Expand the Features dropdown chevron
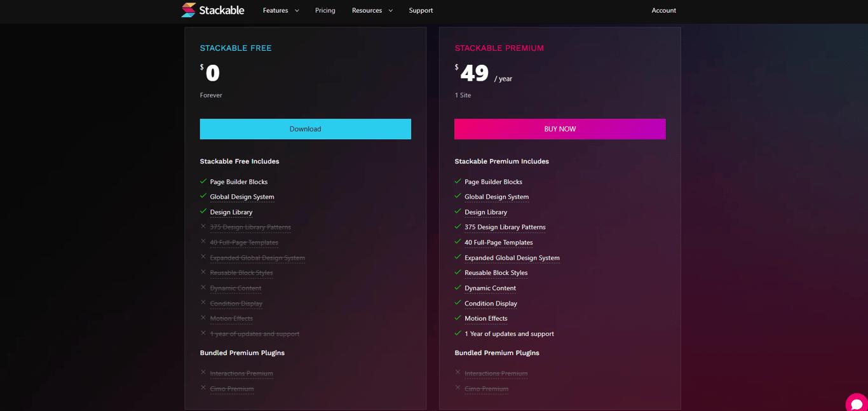Viewport: 868px width, 411px height. [297, 11]
